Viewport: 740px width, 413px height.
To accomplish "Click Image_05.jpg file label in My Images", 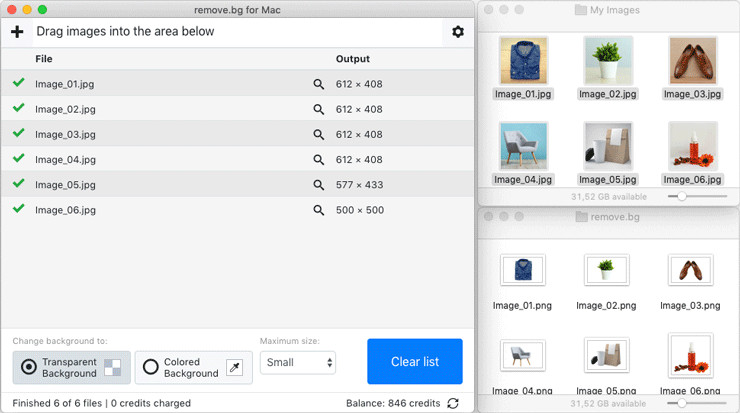I will pyautogui.click(x=608, y=179).
